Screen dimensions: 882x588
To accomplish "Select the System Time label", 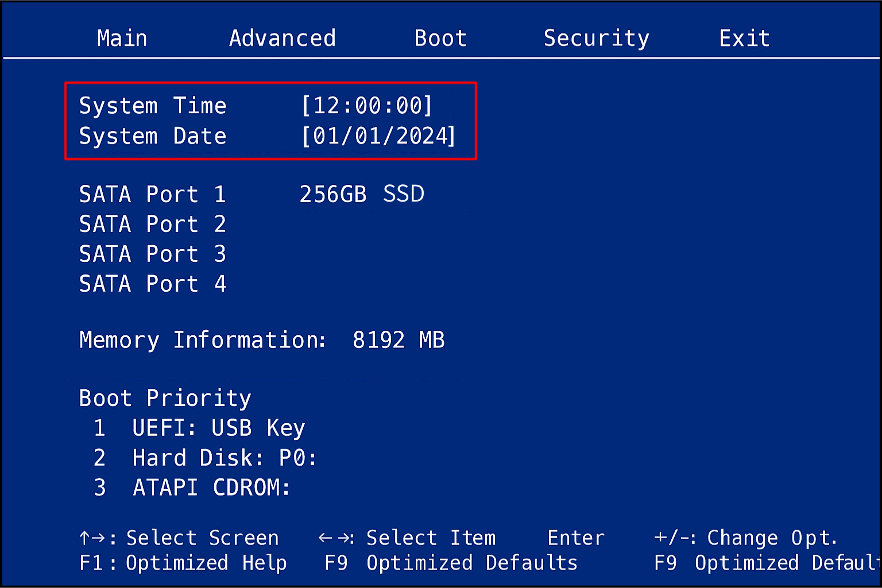I will [153, 106].
